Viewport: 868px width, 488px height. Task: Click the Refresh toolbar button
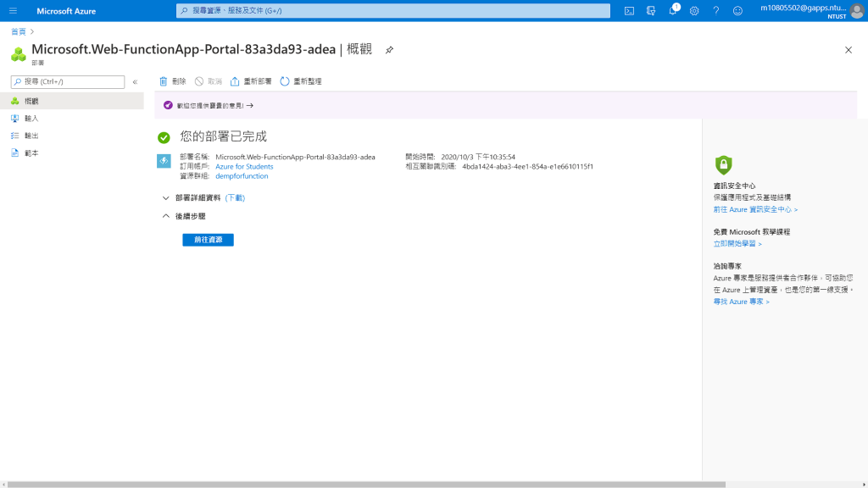coord(301,81)
